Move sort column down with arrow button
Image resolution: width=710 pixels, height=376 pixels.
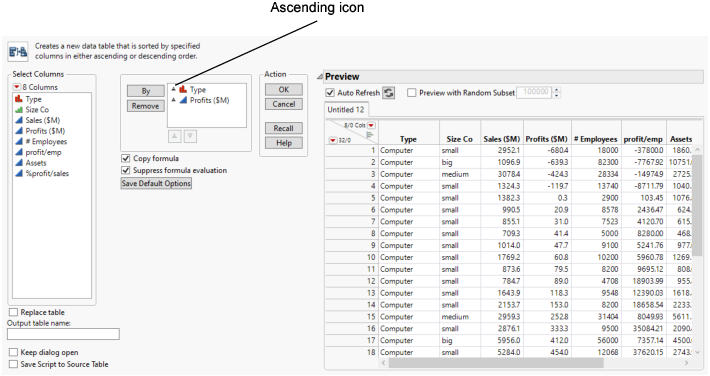click(x=190, y=136)
